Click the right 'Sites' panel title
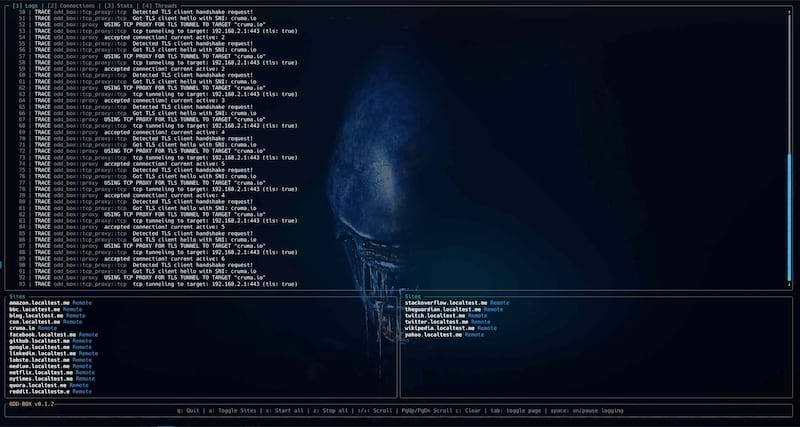 pyautogui.click(x=413, y=296)
